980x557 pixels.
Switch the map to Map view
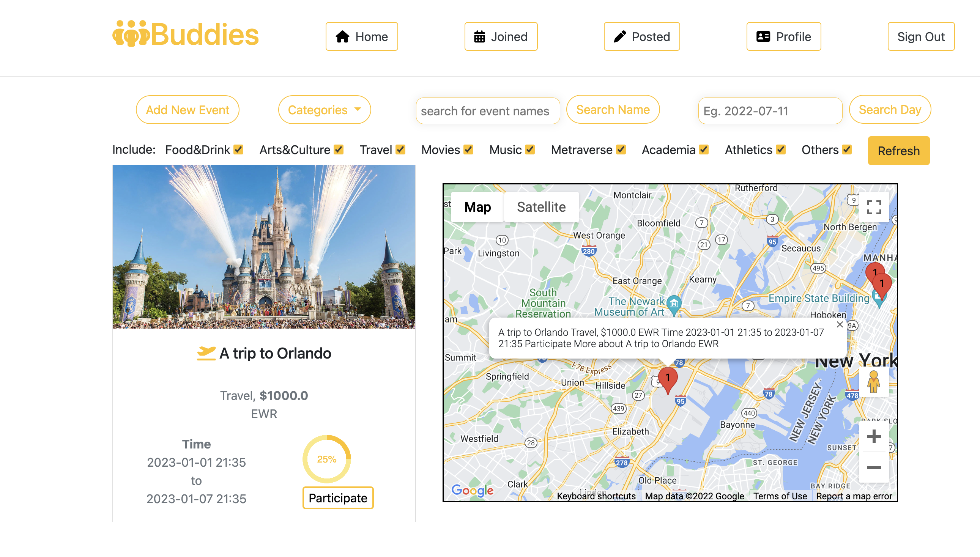pos(477,207)
